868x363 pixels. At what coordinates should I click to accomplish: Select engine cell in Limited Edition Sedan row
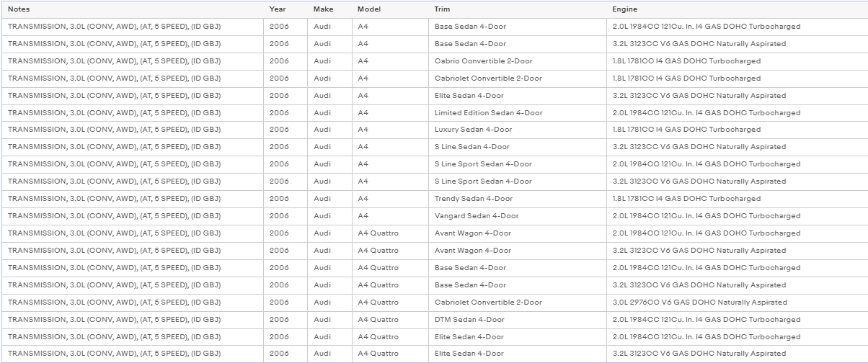tap(738, 113)
